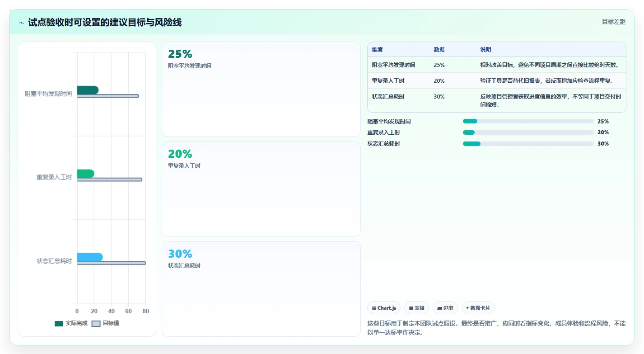Click table cell 重复录入工时
The height and width of the screenshot is (354, 644).
point(388,81)
